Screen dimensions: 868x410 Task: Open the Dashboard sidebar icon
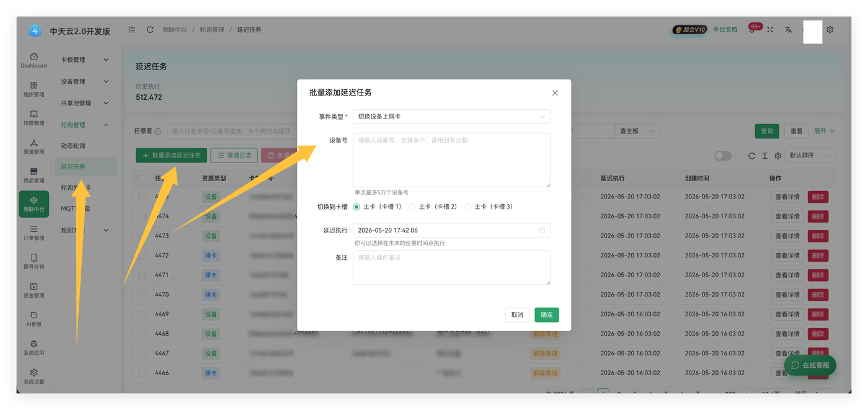point(33,60)
